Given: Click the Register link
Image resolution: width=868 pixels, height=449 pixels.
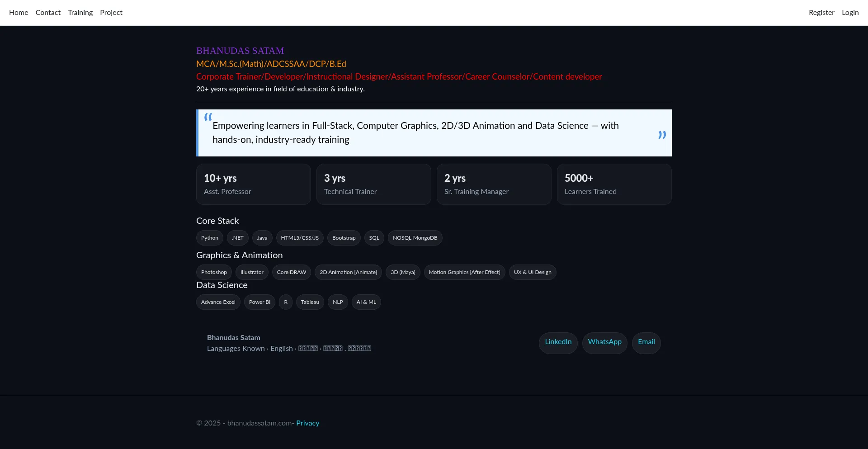Looking at the screenshot, I should pos(821,13).
